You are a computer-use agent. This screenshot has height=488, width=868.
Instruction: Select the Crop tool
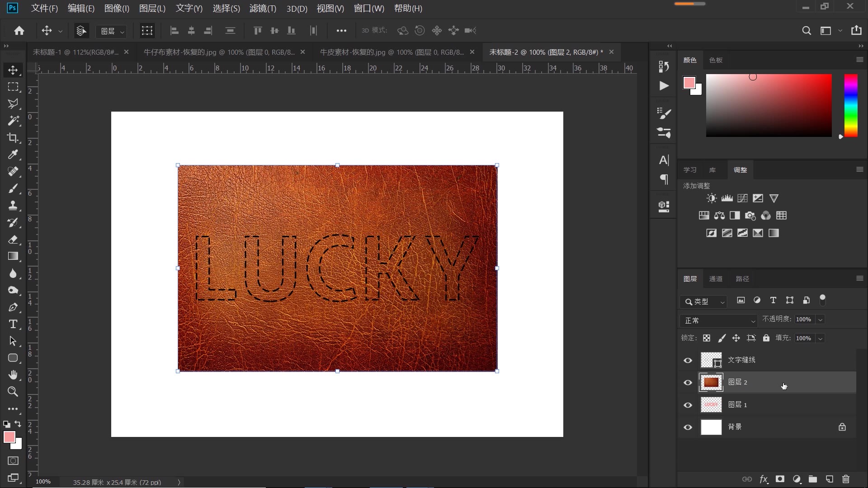pos(13,138)
